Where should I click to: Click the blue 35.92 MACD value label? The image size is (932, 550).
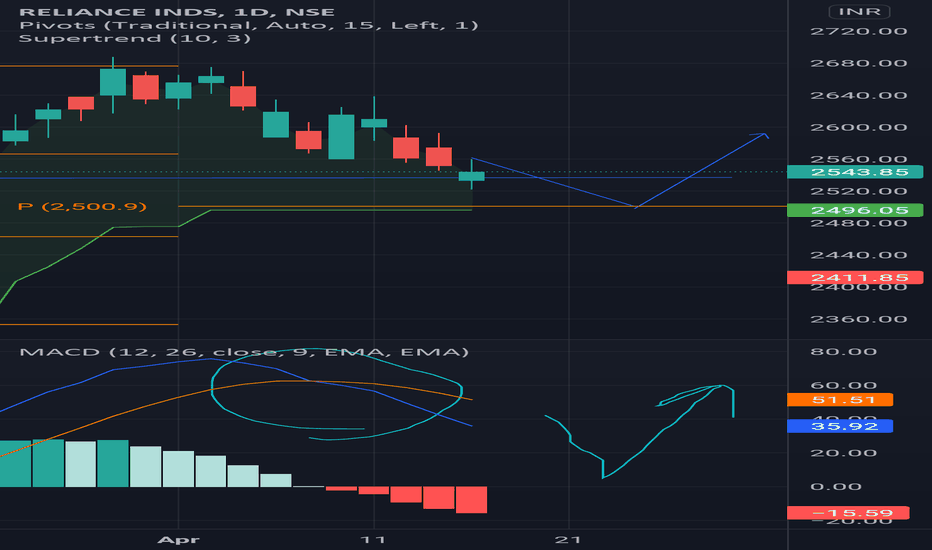pyautogui.click(x=840, y=426)
